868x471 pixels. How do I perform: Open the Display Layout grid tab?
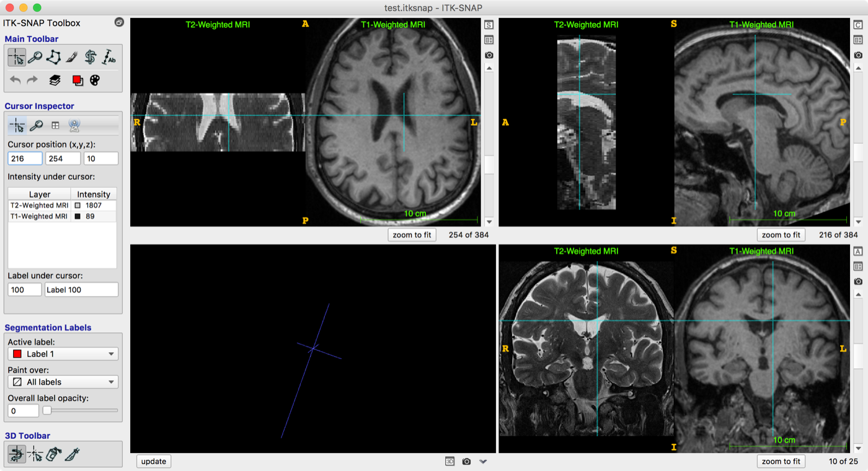[55, 125]
